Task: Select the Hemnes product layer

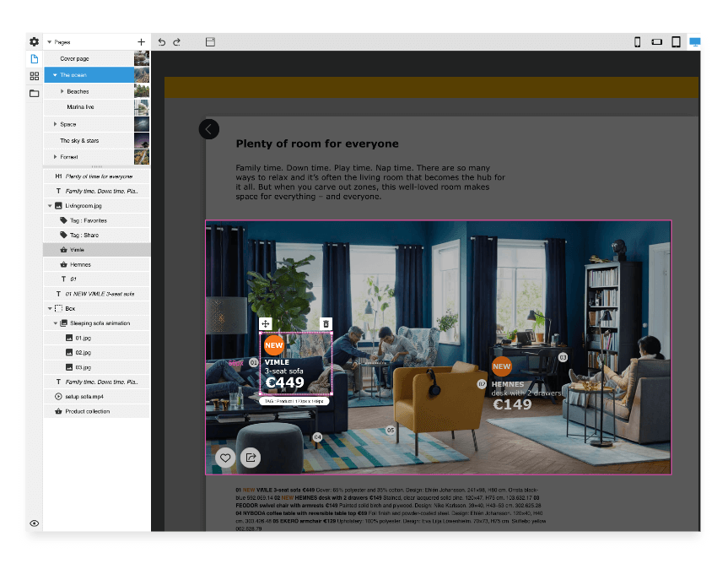Action: [x=97, y=264]
